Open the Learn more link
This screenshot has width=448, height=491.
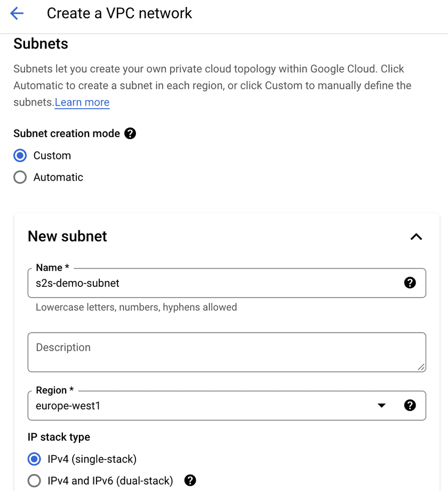82,102
